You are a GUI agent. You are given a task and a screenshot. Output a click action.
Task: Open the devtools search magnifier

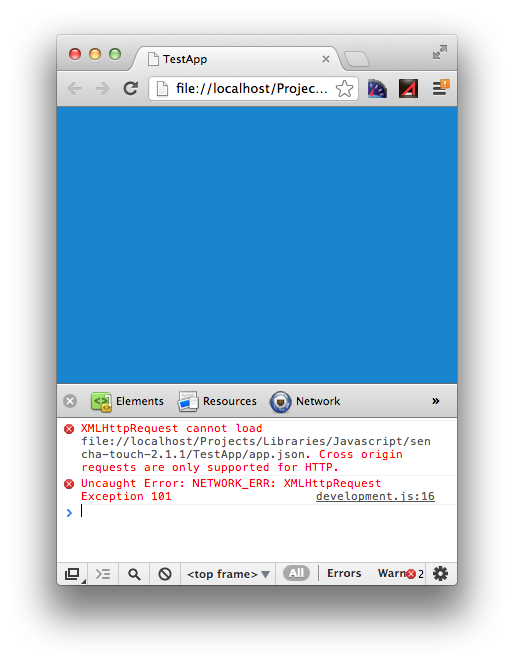[x=134, y=574]
